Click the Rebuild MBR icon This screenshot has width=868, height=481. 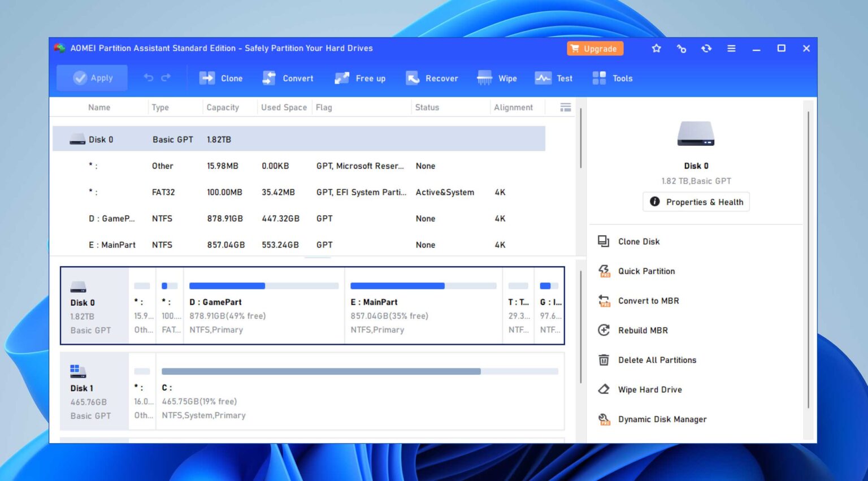pyautogui.click(x=604, y=330)
